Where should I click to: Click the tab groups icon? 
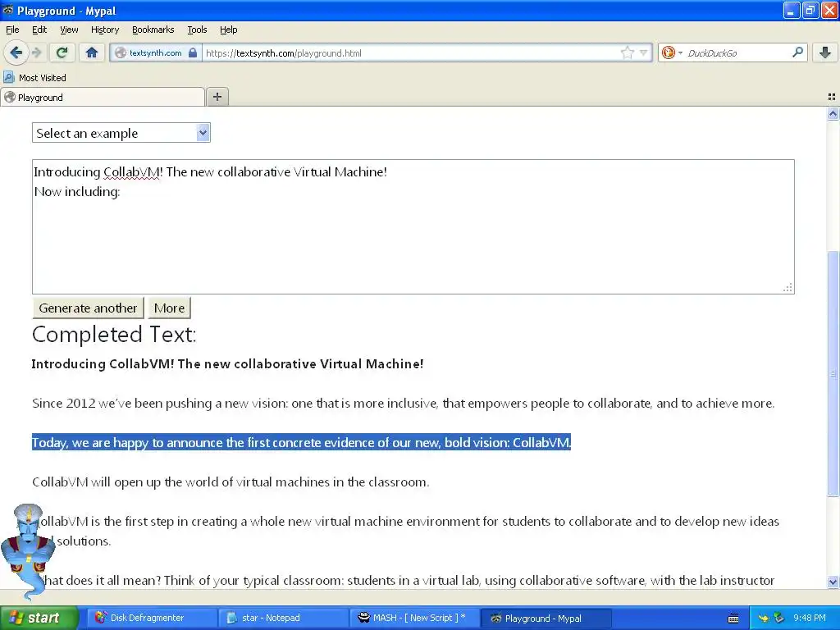pyautogui.click(x=832, y=97)
